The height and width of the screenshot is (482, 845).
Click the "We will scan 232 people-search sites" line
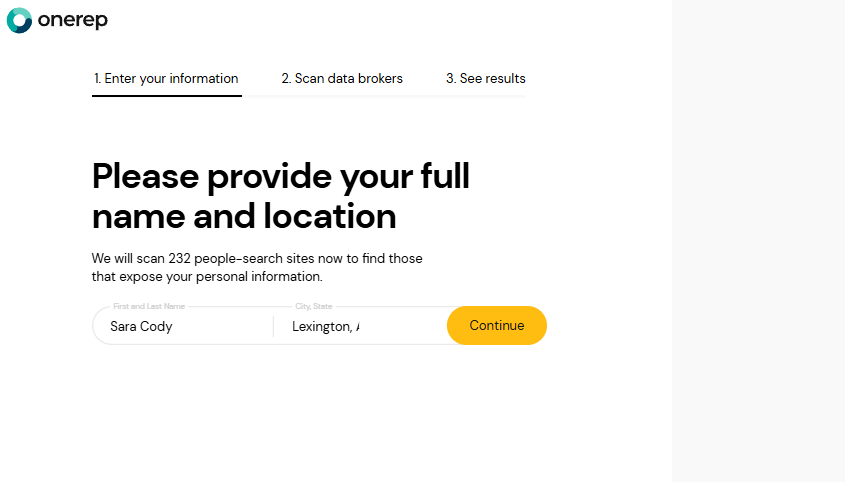[x=257, y=258]
